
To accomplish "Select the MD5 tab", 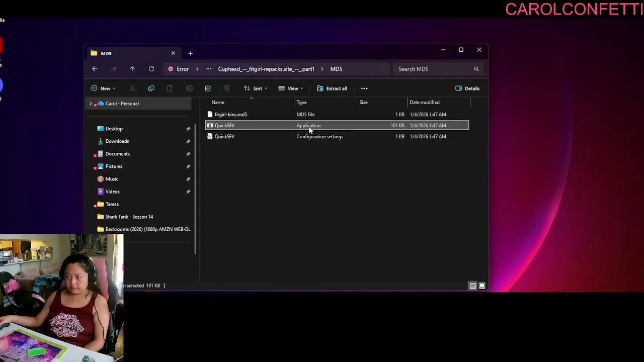I will [x=133, y=53].
